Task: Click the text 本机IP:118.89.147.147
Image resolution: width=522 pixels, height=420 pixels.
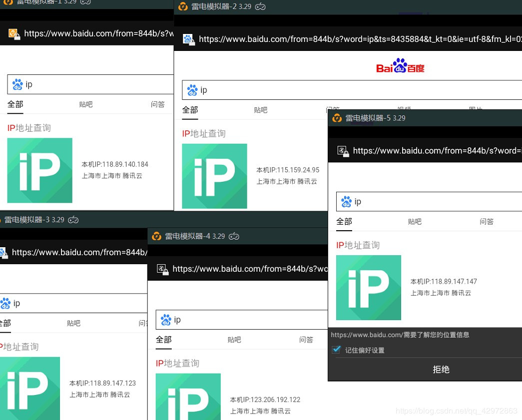Action: 444,282
